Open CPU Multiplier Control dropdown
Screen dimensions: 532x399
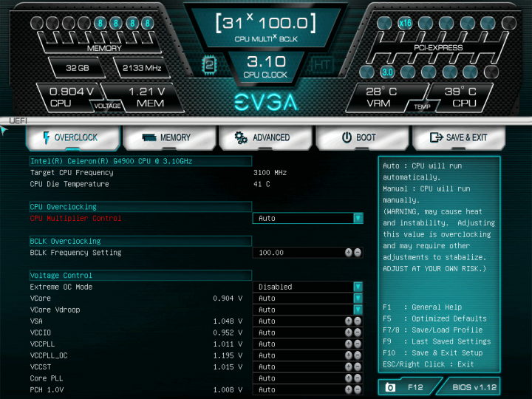tap(307, 218)
